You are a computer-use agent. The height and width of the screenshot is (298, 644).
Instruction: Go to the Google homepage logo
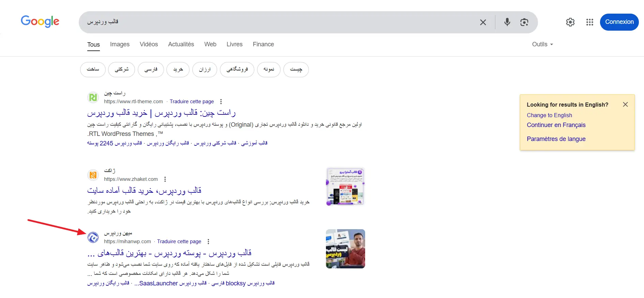(x=40, y=21)
